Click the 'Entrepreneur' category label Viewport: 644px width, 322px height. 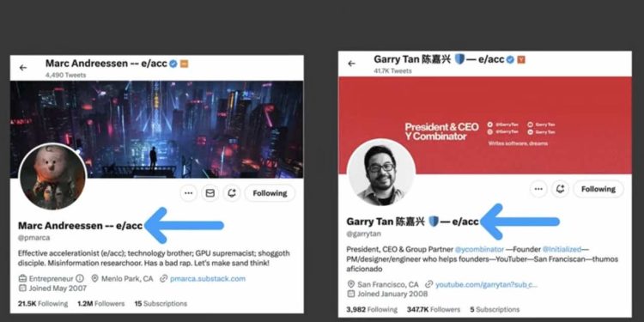click(x=51, y=278)
